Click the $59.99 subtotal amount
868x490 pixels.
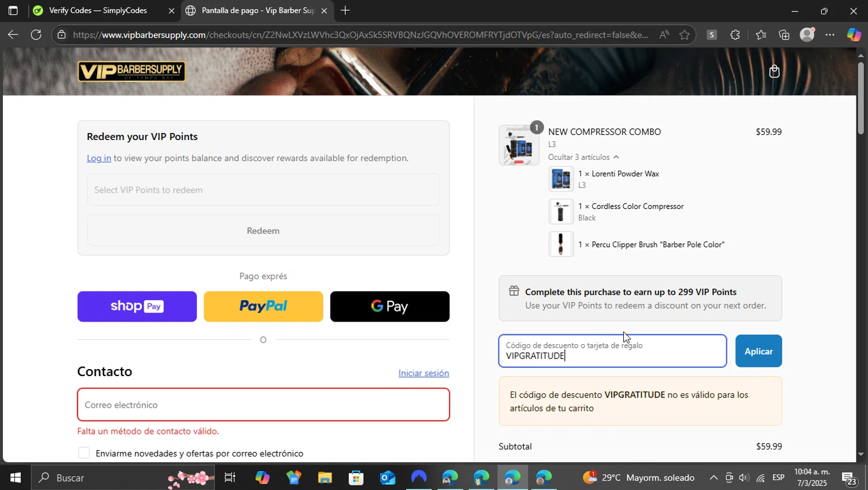(768, 447)
